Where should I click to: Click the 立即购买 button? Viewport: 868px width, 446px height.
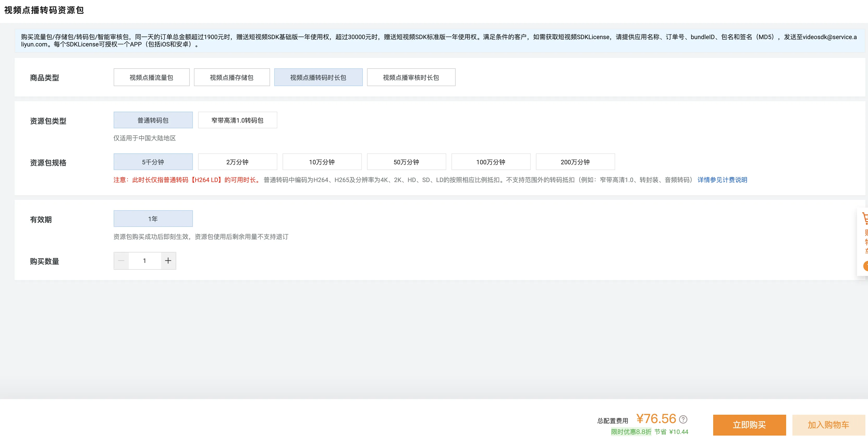[749, 425]
